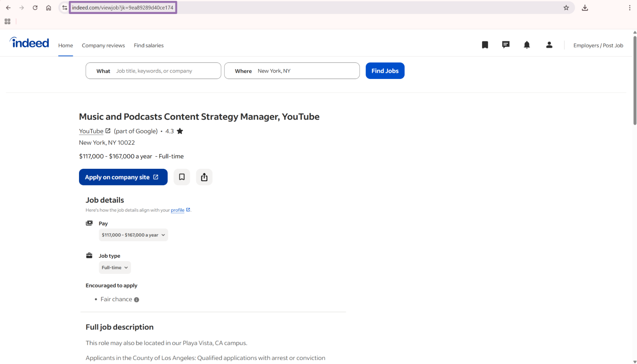Click the scrollbar down arrow

(x=634, y=362)
